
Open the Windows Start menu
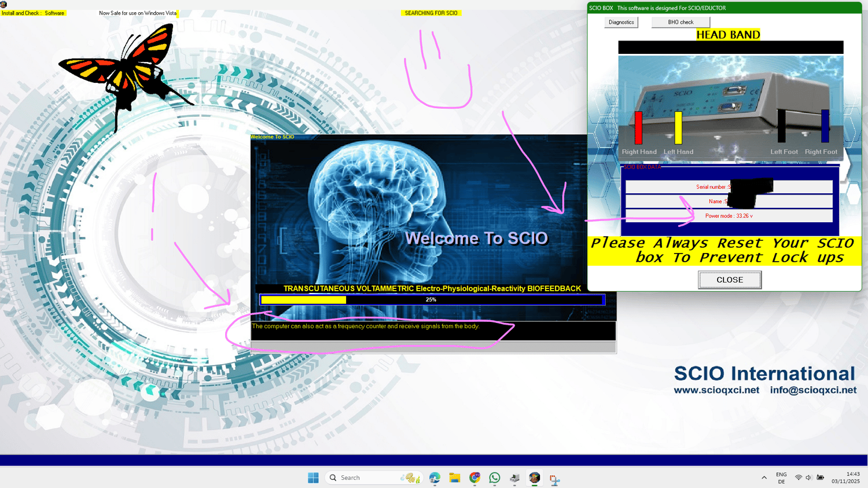click(x=313, y=478)
